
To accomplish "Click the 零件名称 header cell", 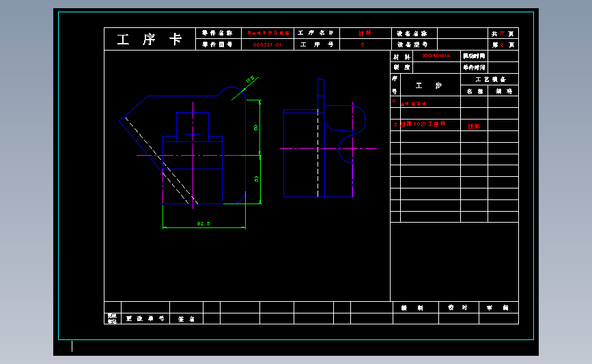I will click(219, 33).
